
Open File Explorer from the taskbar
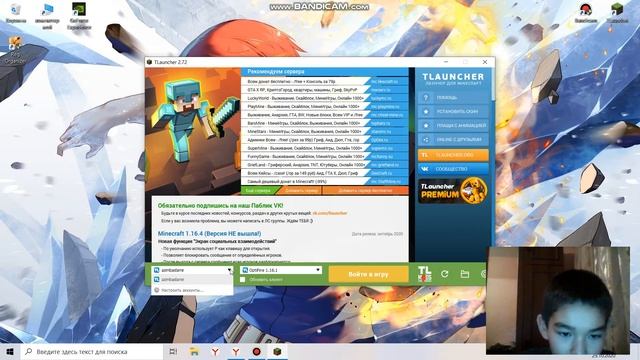pyautogui.click(x=194, y=351)
